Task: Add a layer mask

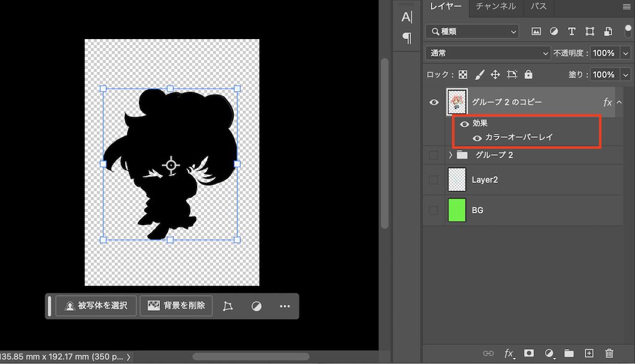Action: click(529, 353)
